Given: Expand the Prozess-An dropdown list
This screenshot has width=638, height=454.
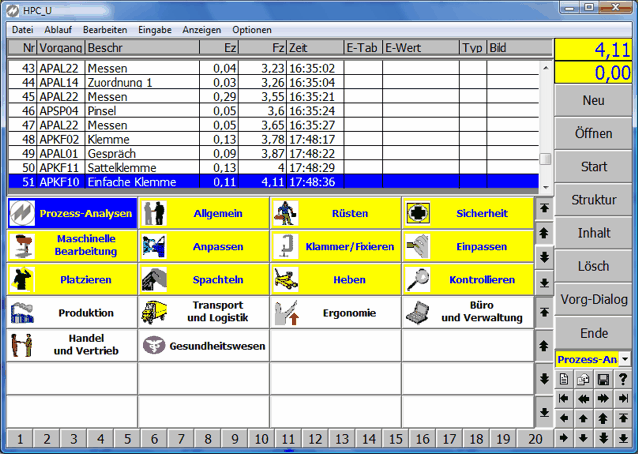Looking at the screenshot, I should (x=625, y=358).
